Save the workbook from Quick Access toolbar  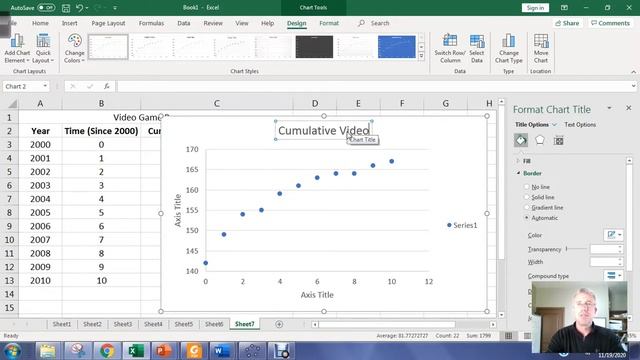66,8
